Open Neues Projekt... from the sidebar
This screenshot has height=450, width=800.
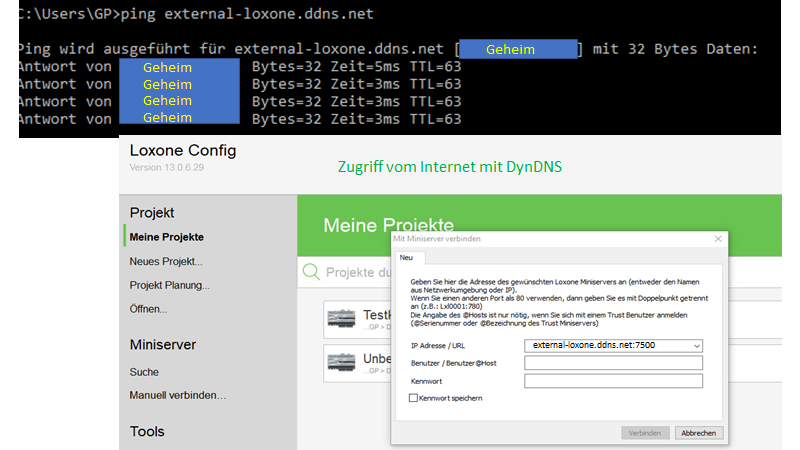click(166, 261)
